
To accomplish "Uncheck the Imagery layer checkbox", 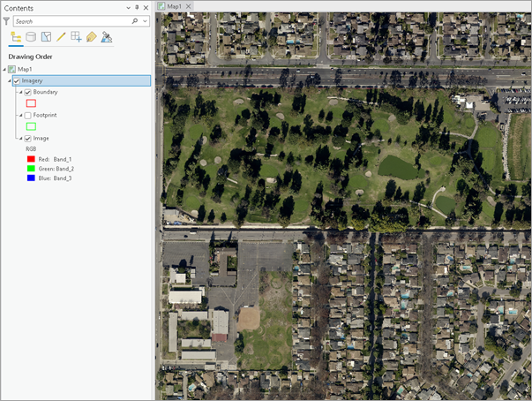I will click(x=17, y=81).
